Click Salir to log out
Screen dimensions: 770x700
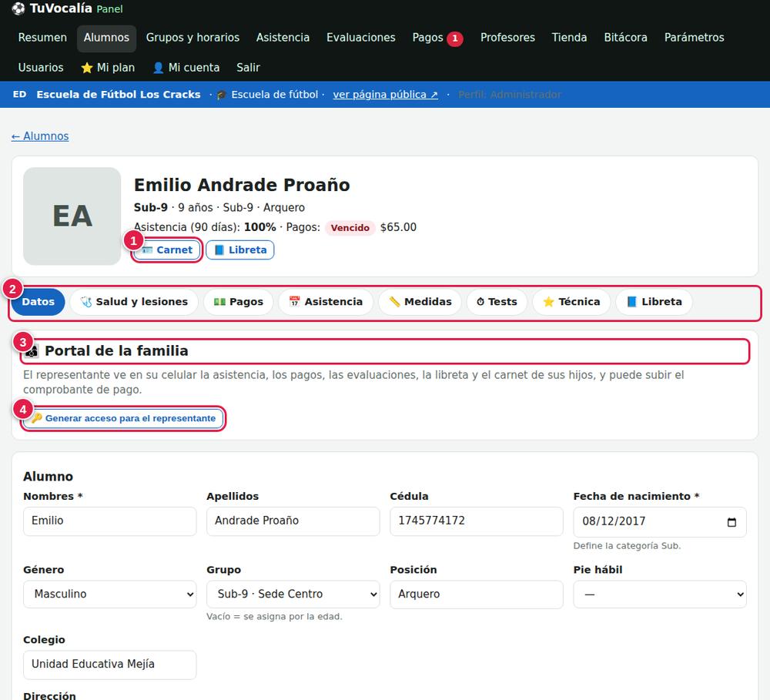[x=248, y=68]
